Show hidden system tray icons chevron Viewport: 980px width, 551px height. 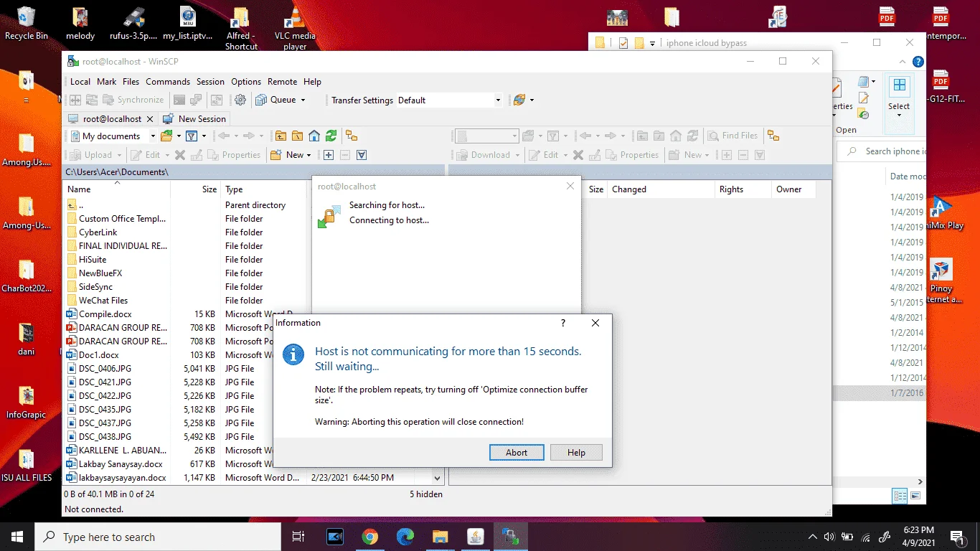coord(813,537)
